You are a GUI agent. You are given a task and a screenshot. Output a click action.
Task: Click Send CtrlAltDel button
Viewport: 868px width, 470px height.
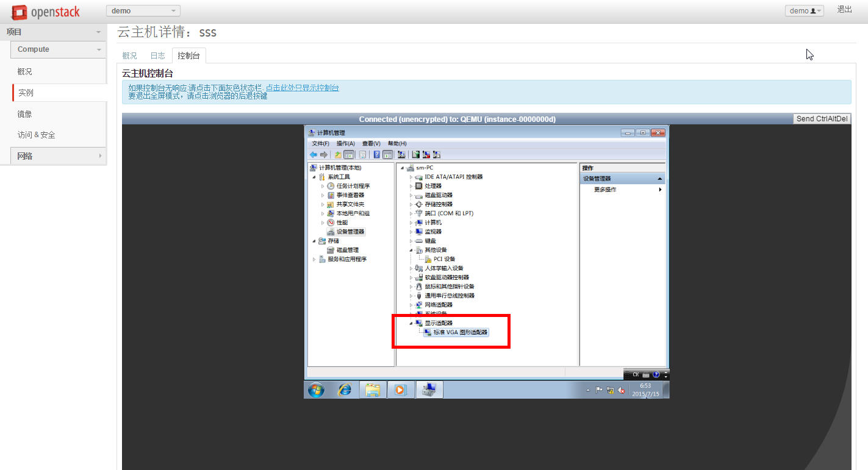click(x=822, y=119)
